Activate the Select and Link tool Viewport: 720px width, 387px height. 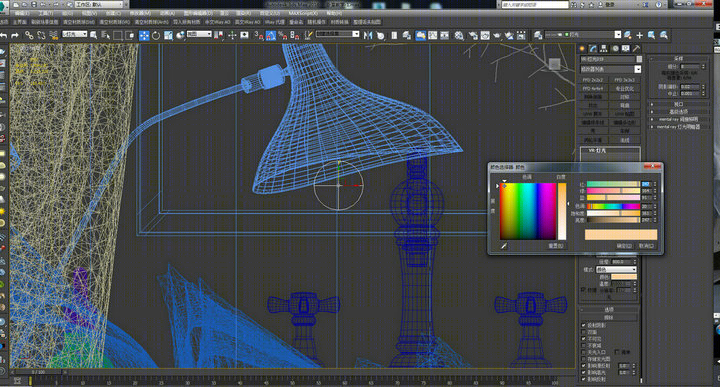point(29,35)
